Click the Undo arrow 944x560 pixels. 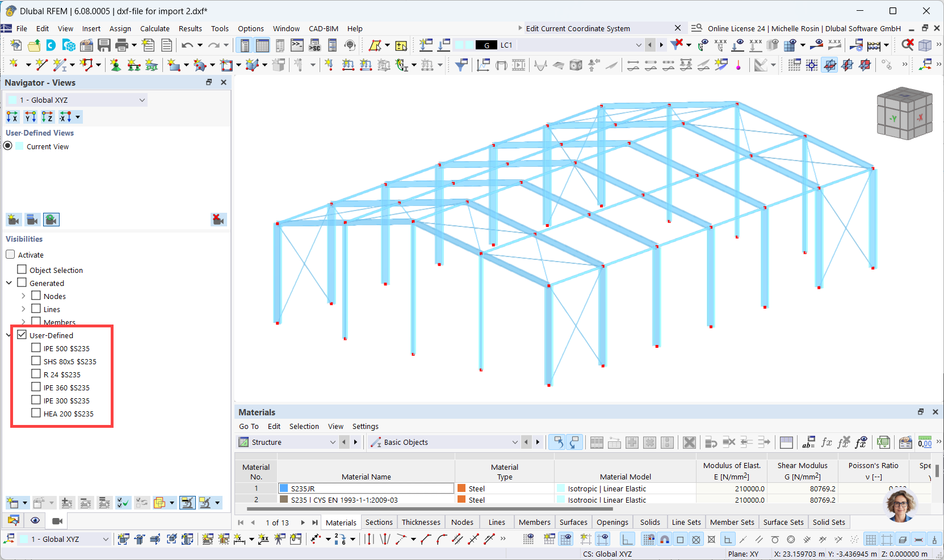click(187, 45)
